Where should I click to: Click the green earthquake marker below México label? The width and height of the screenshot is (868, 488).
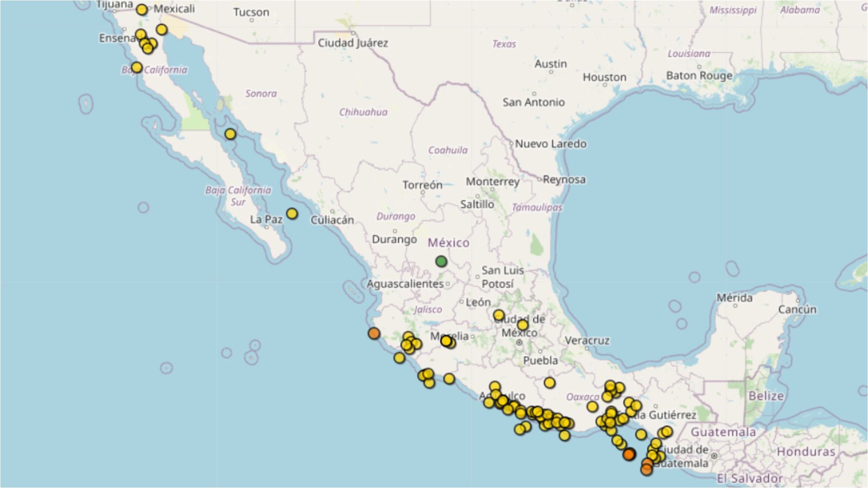coord(441,261)
